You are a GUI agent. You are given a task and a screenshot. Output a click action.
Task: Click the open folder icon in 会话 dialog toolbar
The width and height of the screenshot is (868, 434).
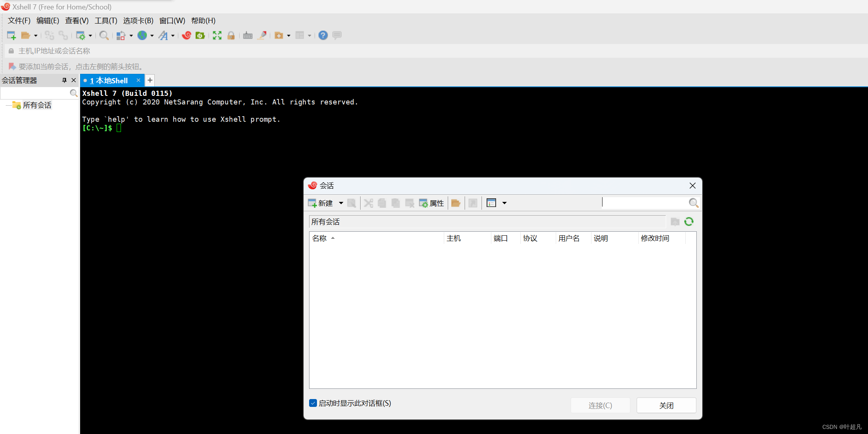tap(456, 203)
